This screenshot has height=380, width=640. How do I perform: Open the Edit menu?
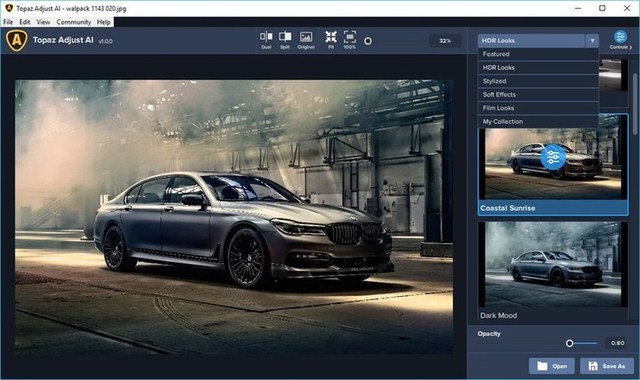coord(24,22)
